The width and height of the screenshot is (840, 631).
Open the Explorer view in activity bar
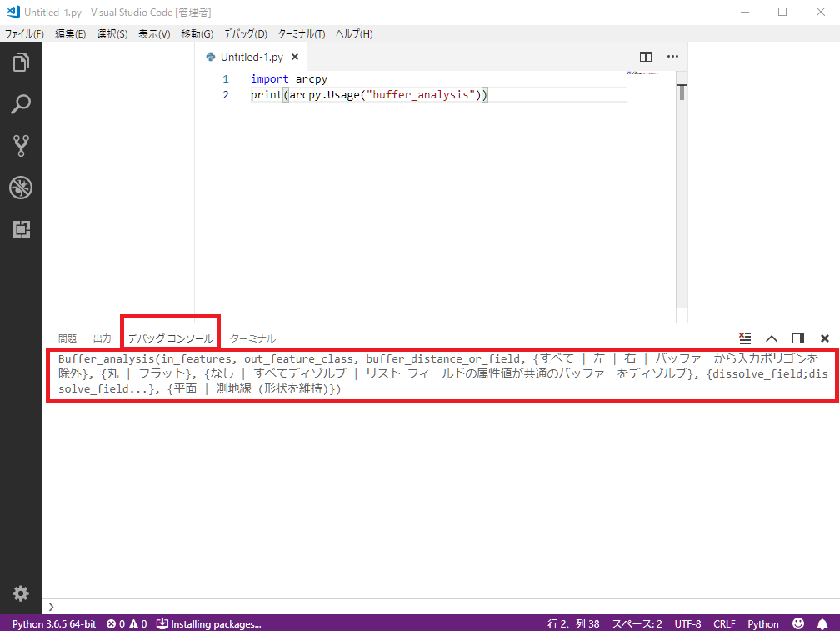[20, 63]
